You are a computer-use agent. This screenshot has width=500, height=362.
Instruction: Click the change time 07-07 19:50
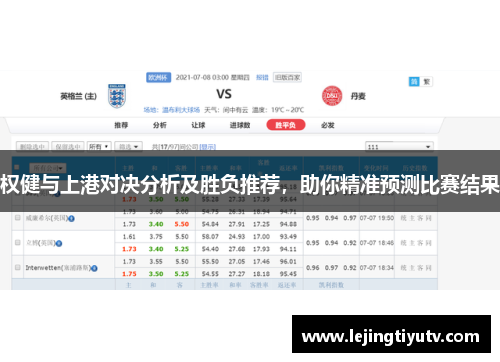(377, 218)
